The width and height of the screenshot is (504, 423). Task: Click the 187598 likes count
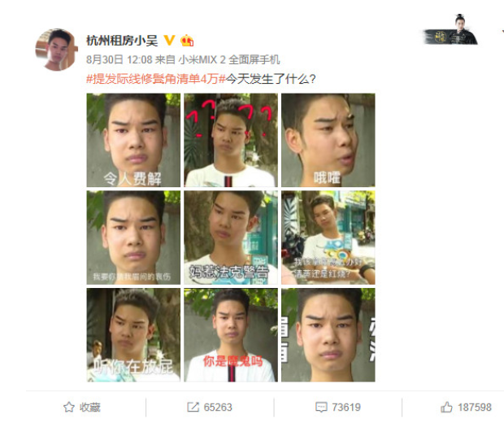475,408
